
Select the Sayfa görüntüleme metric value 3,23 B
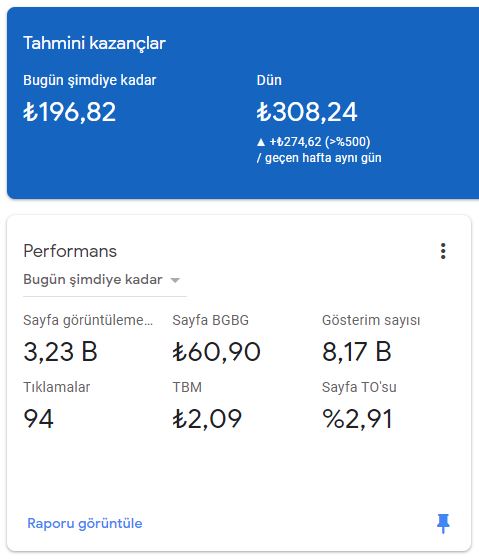tap(60, 352)
